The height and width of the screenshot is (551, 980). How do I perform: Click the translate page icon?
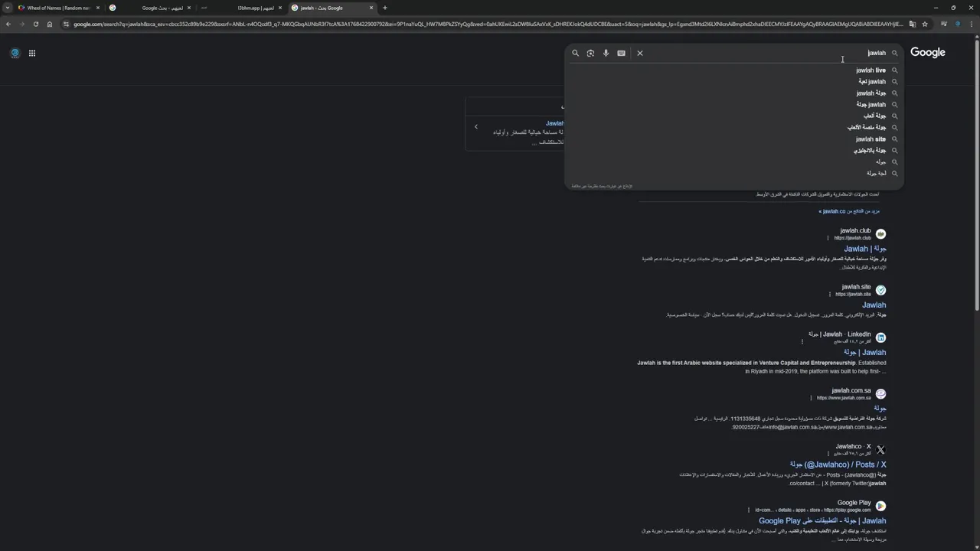[912, 24]
